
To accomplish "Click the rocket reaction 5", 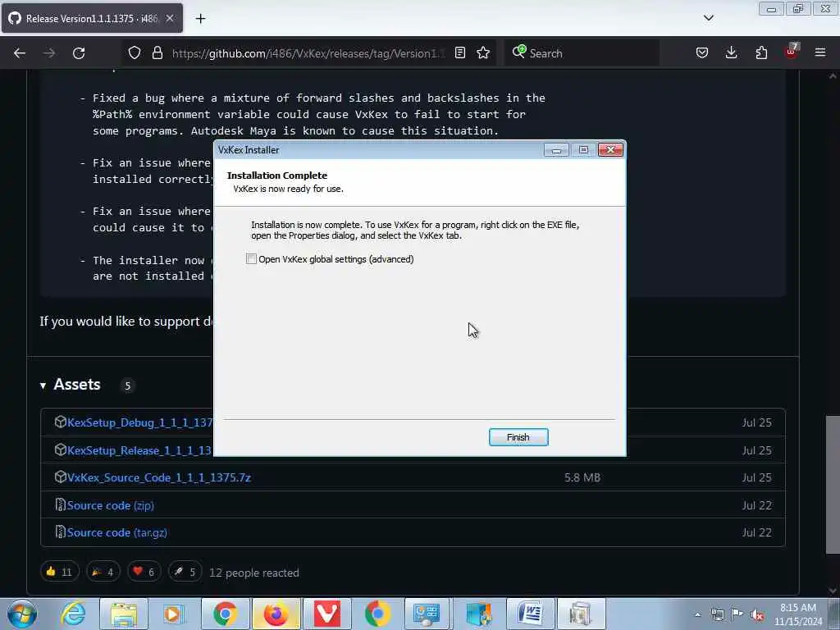I will (x=185, y=572).
